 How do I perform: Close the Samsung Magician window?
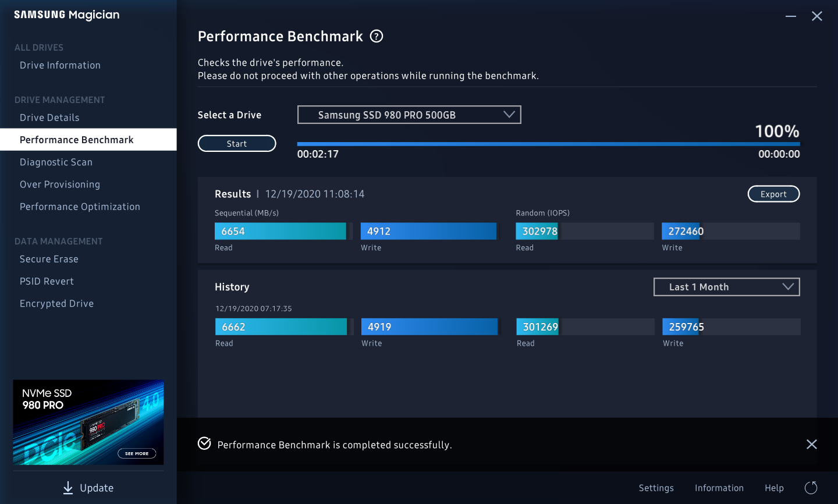[x=817, y=16]
